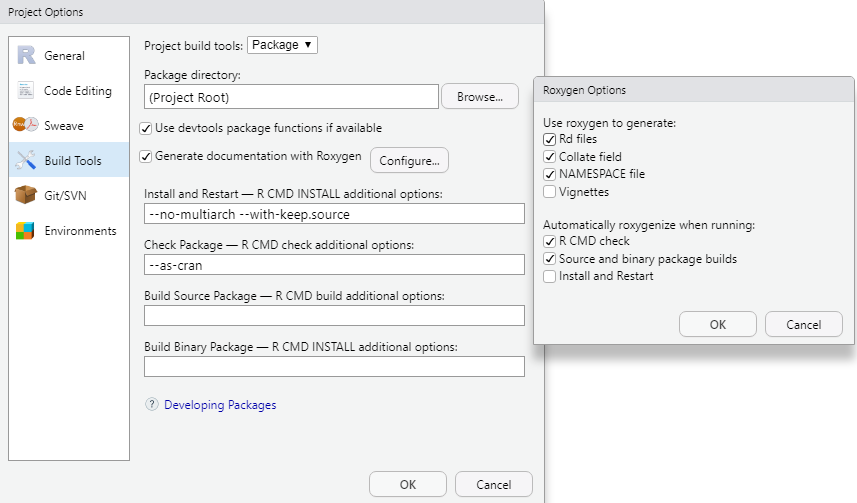The width and height of the screenshot is (857, 503).
Task: Toggle roxygenize on R CMD check
Action: click(x=549, y=241)
